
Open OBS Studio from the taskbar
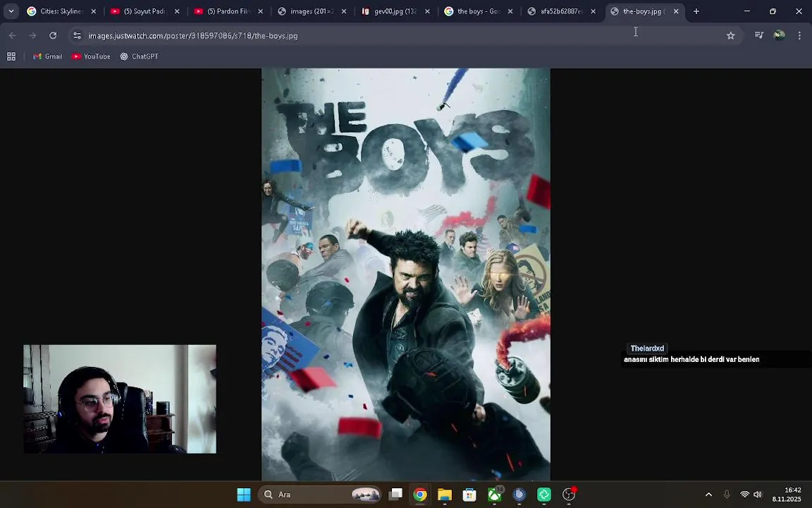[569, 495]
